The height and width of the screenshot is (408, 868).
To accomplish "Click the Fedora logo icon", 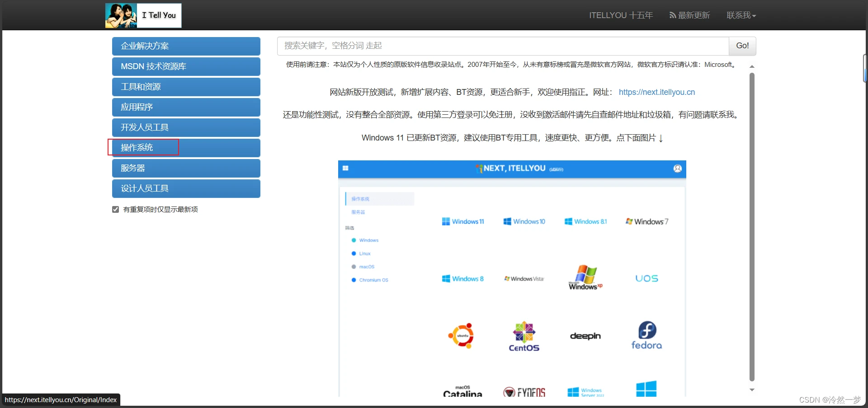I will click(x=647, y=336).
